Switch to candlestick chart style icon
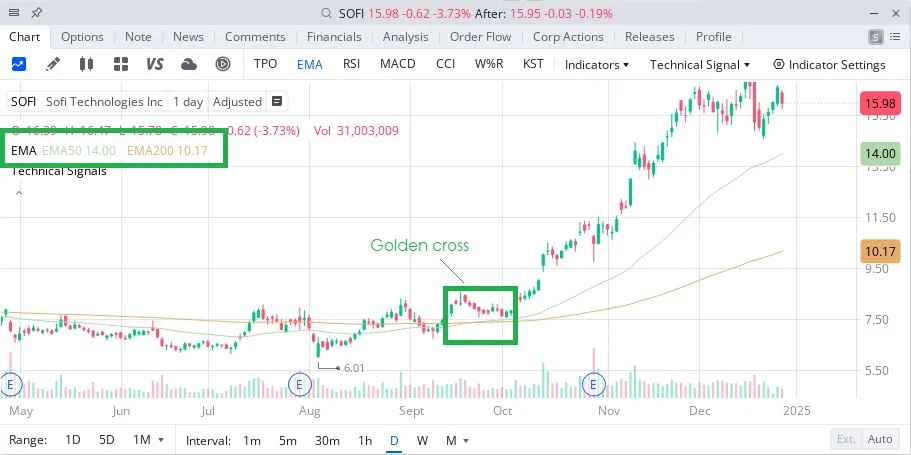Image resolution: width=911 pixels, height=455 pixels. (x=86, y=64)
